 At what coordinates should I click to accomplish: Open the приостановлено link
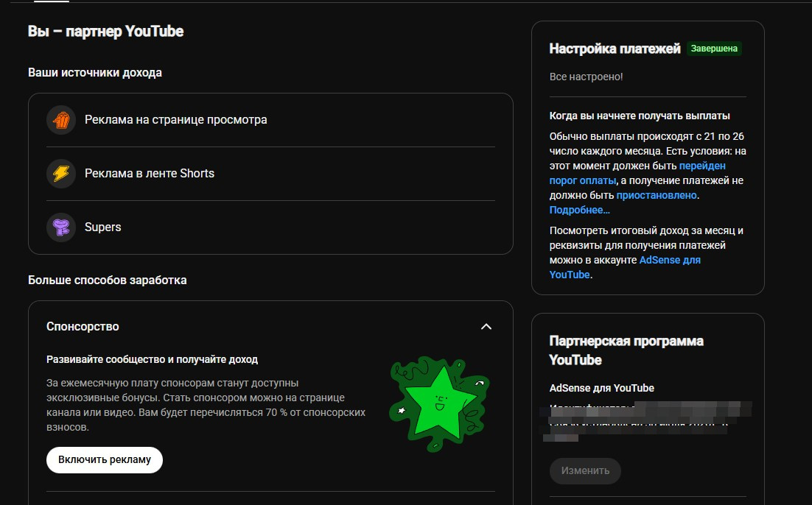(657, 196)
